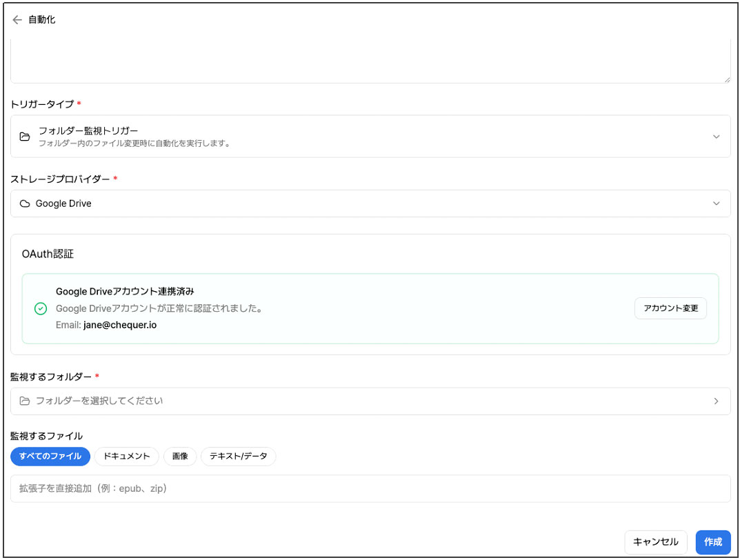
Task: Click the resize handle of the text area
Action: pos(727,79)
